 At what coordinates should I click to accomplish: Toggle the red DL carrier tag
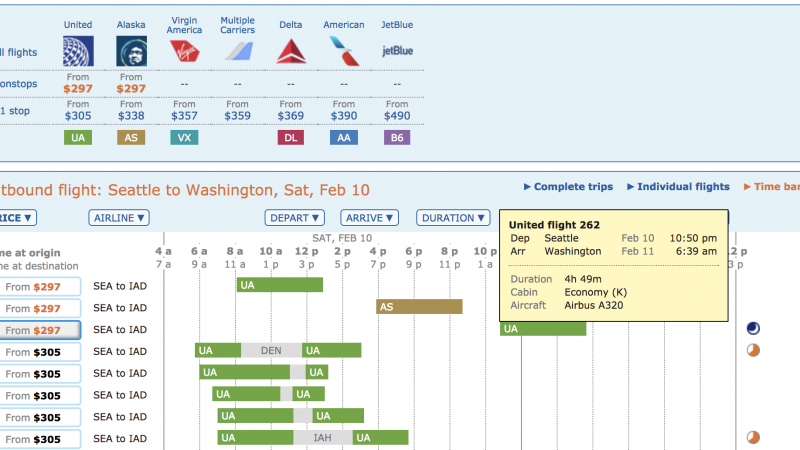coord(290,138)
